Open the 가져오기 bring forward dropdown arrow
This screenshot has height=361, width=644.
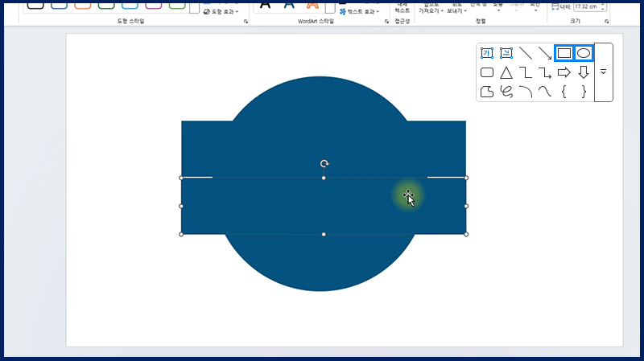442,11
